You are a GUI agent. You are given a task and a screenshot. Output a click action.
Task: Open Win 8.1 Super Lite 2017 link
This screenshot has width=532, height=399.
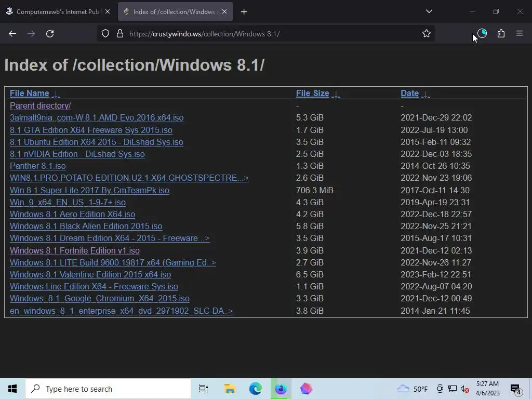point(89,190)
